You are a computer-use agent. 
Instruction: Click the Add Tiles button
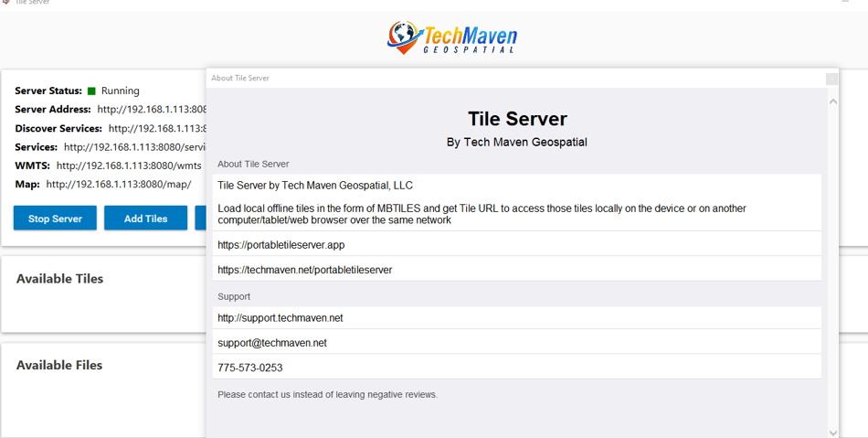click(145, 219)
